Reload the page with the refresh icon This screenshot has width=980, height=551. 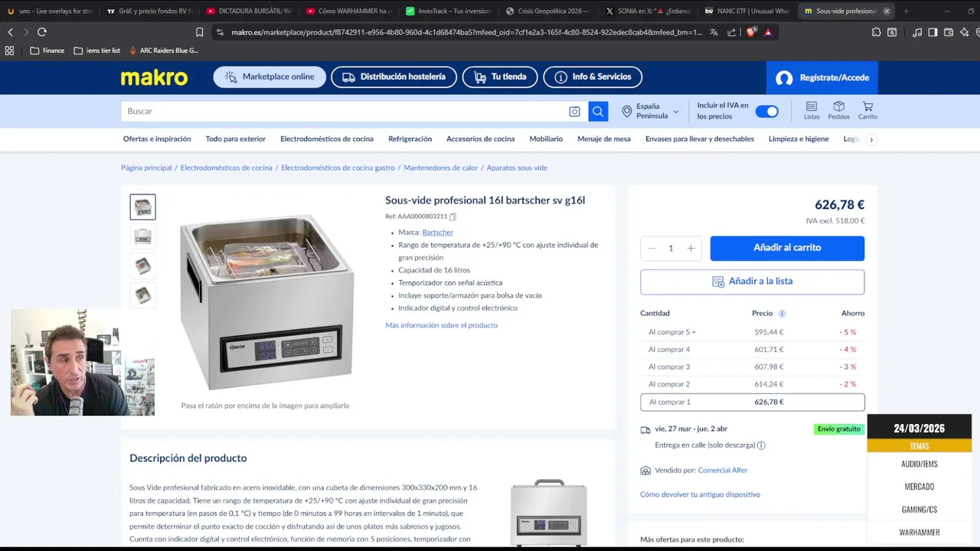click(x=41, y=32)
